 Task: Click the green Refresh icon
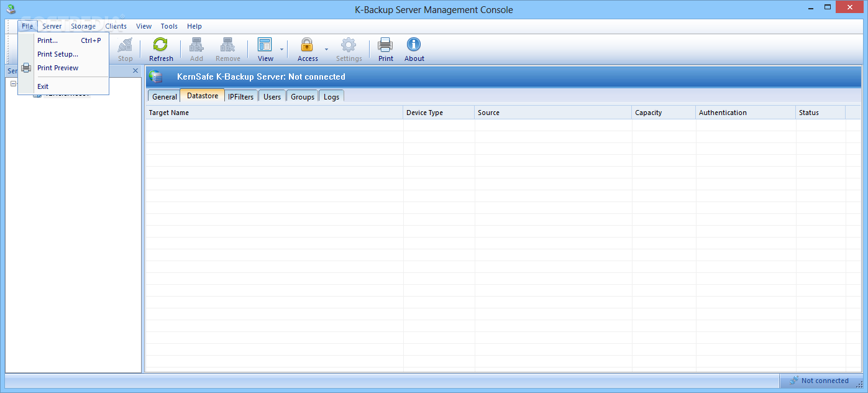(160, 45)
